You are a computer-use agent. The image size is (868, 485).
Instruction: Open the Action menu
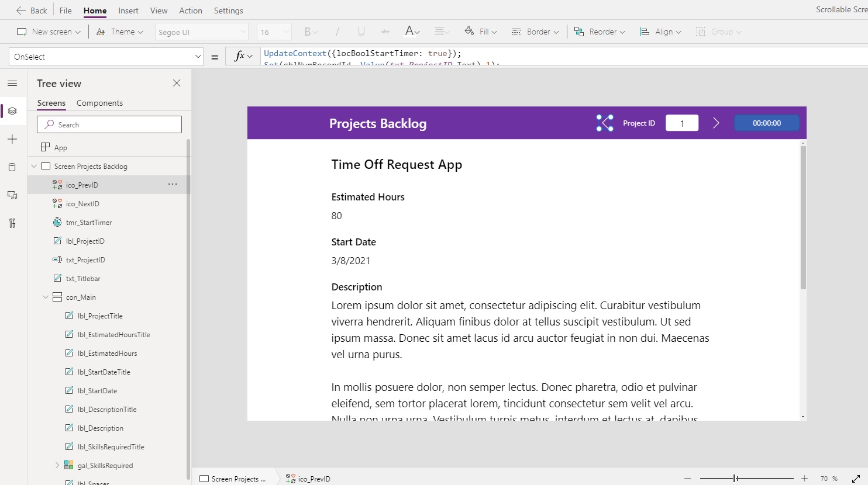click(x=190, y=10)
